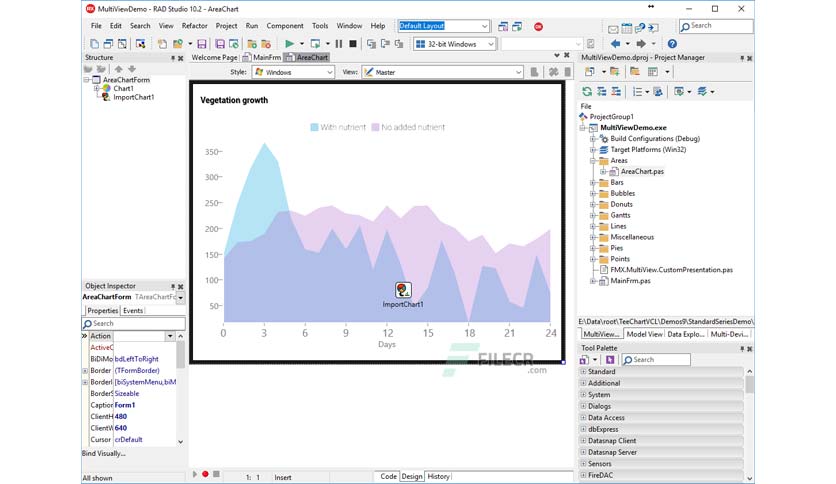Click the IDE search box at top right
Screen dimensions: 836x484
coord(716,26)
